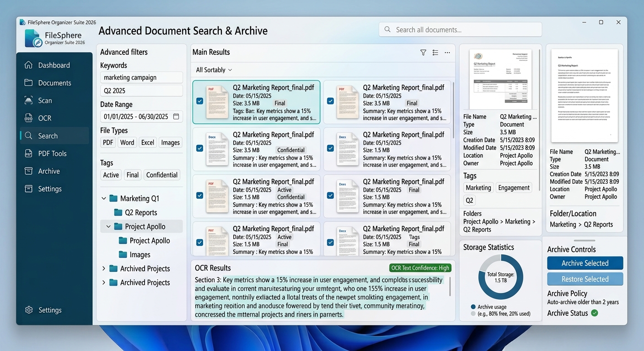Open the All Sortably dropdown
The width and height of the screenshot is (644, 351).
(x=214, y=70)
